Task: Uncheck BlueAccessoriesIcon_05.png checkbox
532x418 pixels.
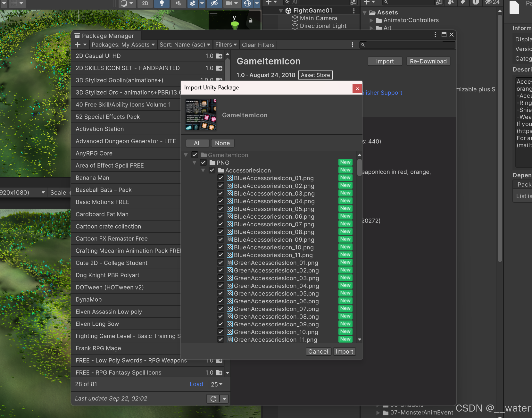Action: 220,209
